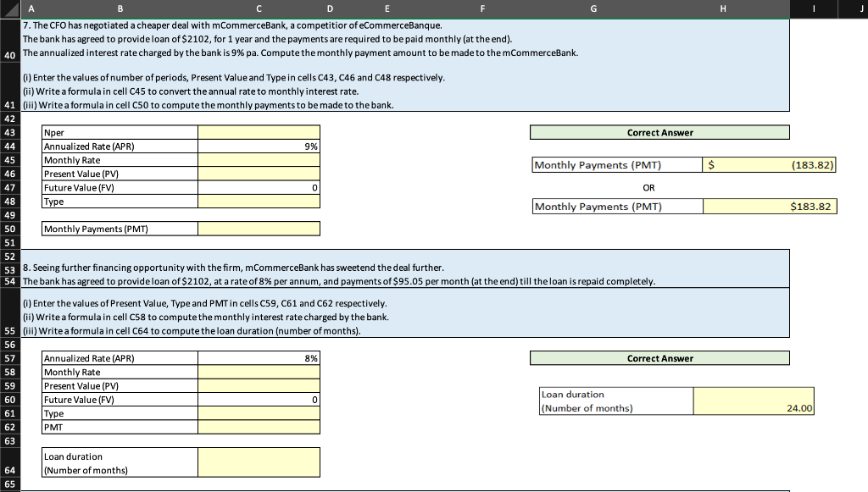Click the ($183.82) negative answer cell
This screenshot has height=492, width=868.
coord(769,165)
